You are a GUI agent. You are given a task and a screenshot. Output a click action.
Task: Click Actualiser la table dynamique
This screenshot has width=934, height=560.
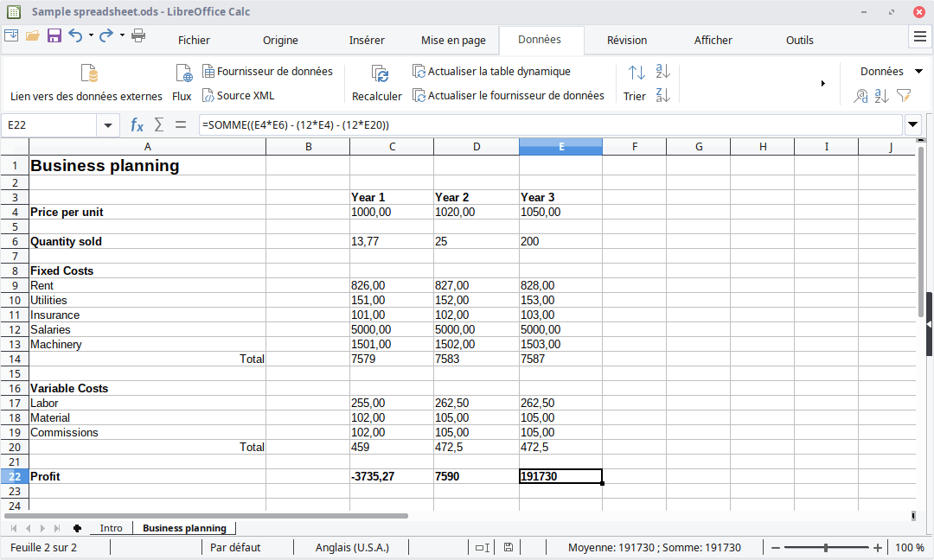coord(491,72)
